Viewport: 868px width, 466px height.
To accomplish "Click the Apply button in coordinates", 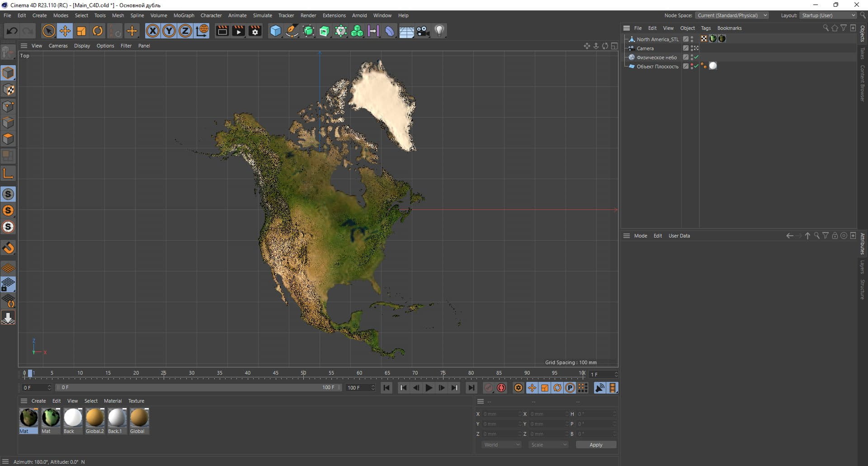I will tap(596, 445).
